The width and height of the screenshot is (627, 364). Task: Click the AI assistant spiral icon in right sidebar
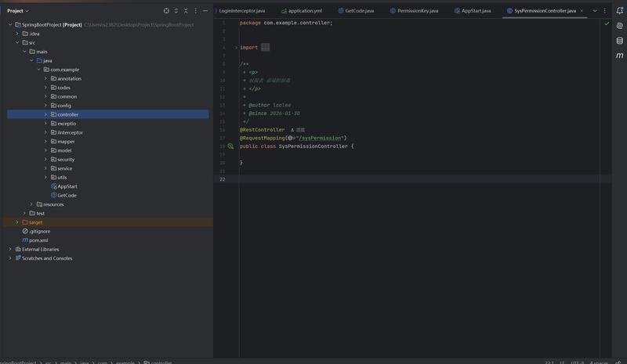(x=619, y=26)
